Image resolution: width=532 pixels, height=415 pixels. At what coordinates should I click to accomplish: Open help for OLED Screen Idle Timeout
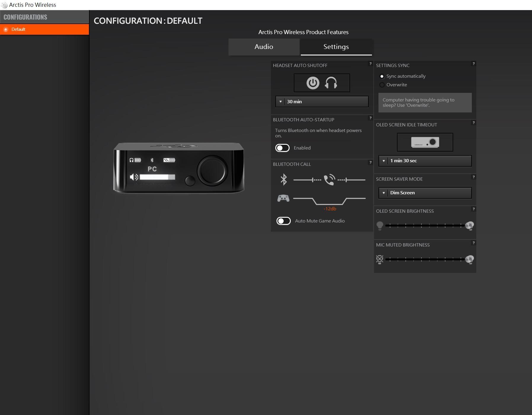[x=474, y=123]
